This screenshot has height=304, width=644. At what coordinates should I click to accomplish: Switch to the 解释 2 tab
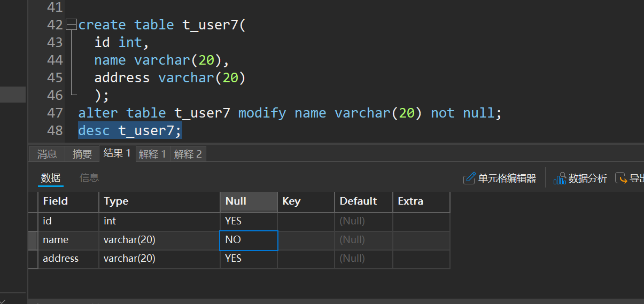pos(188,154)
